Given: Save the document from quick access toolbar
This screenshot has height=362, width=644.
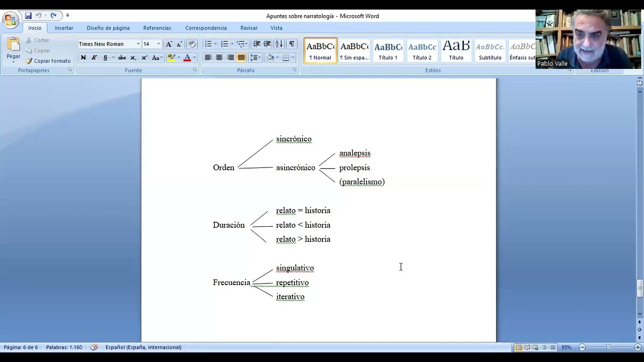Looking at the screenshot, I should click(28, 16).
